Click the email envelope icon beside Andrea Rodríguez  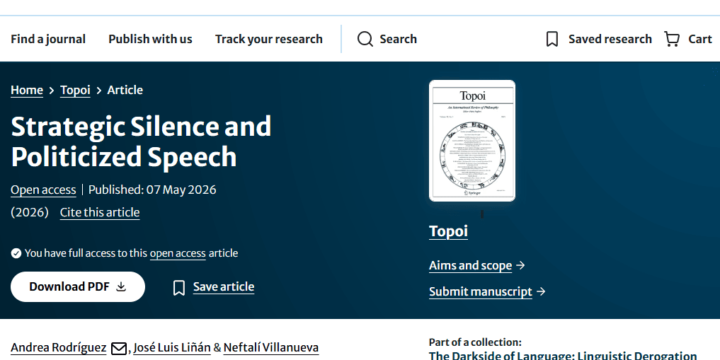[x=118, y=349]
